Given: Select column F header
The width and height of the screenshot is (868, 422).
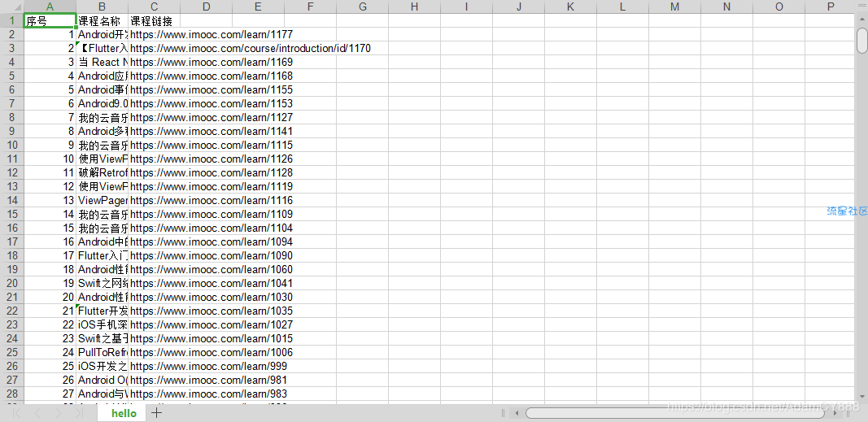Looking at the screenshot, I should (310, 7).
